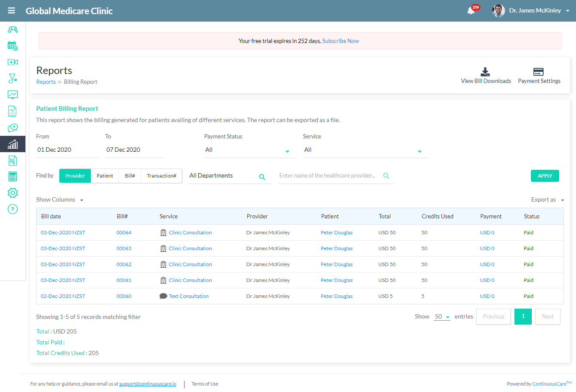This screenshot has height=392, width=576.
Task: Go to Reports breadcrumb link
Action: 46,82
